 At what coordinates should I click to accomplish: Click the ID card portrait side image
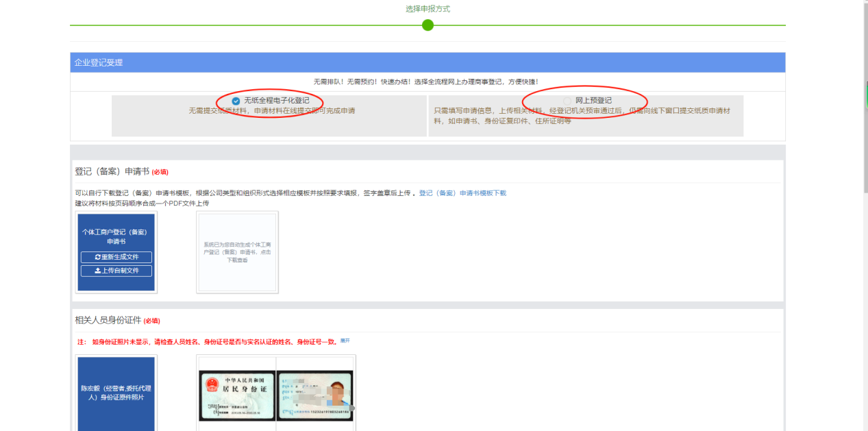pos(315,395)
